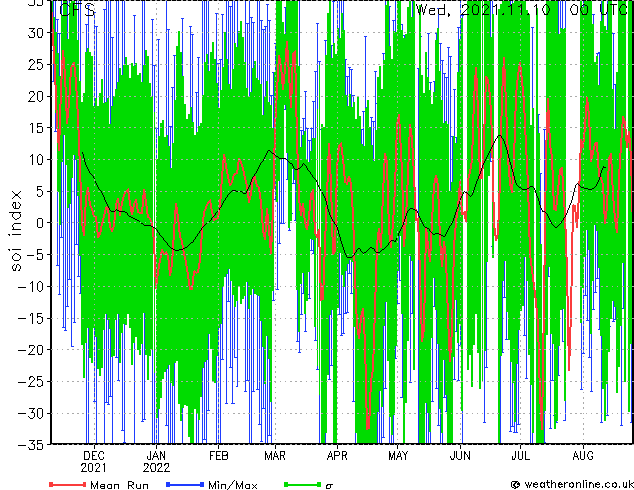Click the '0' y-axis tick label
This screenshot has width=634, height=490.
click(x=40, y=223)
